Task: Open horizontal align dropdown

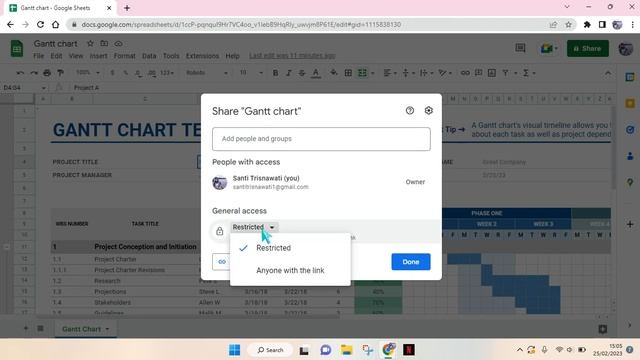Action: click(390, 73)
